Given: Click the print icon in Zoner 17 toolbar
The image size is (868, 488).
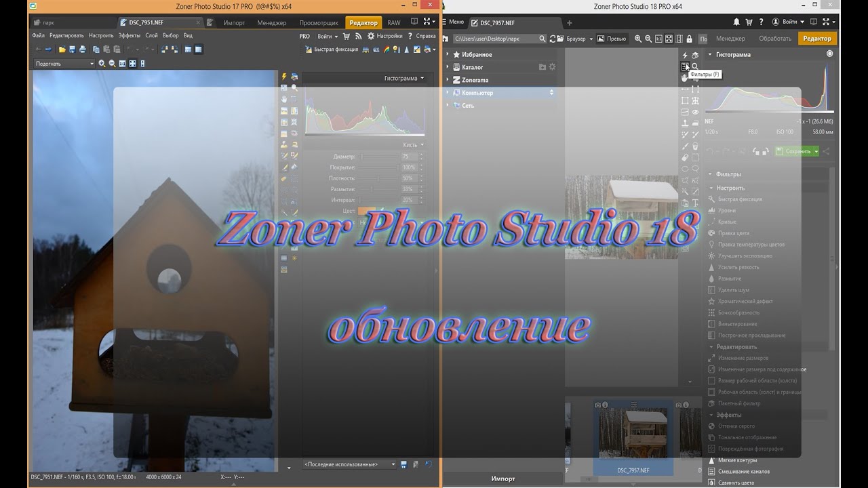Looking at the screenshot, I should click(x=83, y=49).
